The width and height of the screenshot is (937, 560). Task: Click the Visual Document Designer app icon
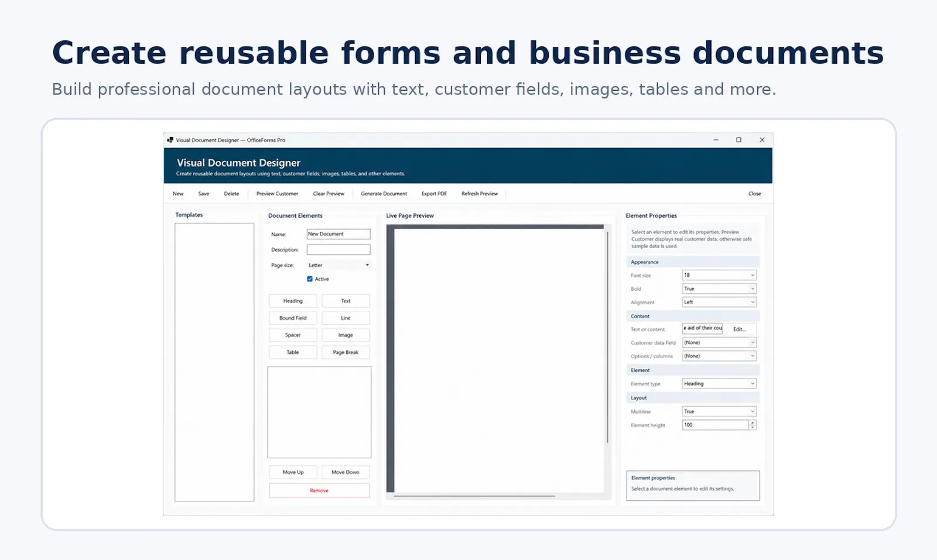[170, 140]
